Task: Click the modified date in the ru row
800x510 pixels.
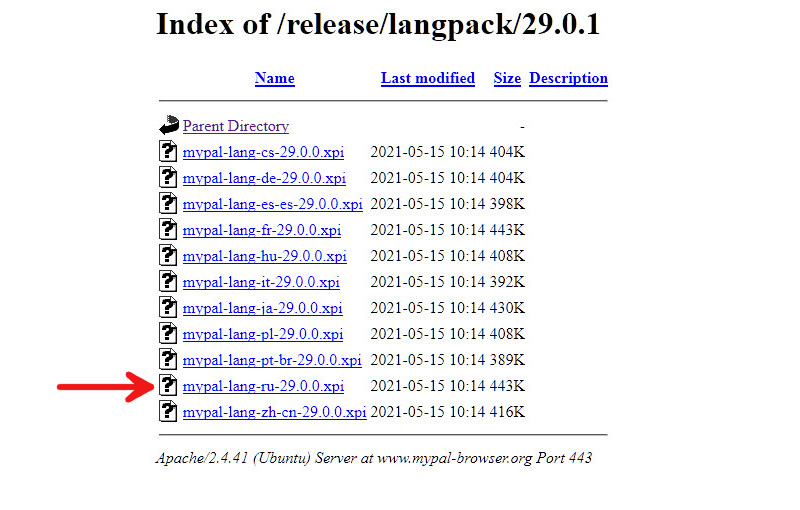Action: (x=428, y=386)
